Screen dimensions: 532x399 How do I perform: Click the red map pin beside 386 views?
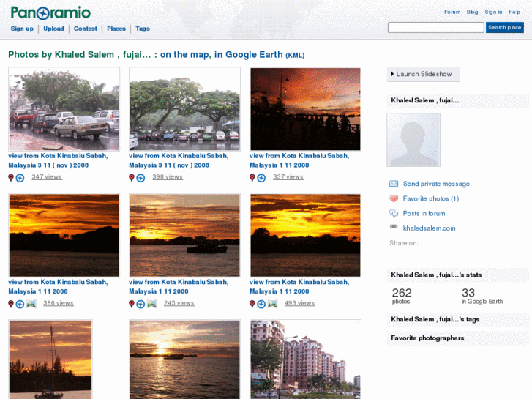(11, 304)
